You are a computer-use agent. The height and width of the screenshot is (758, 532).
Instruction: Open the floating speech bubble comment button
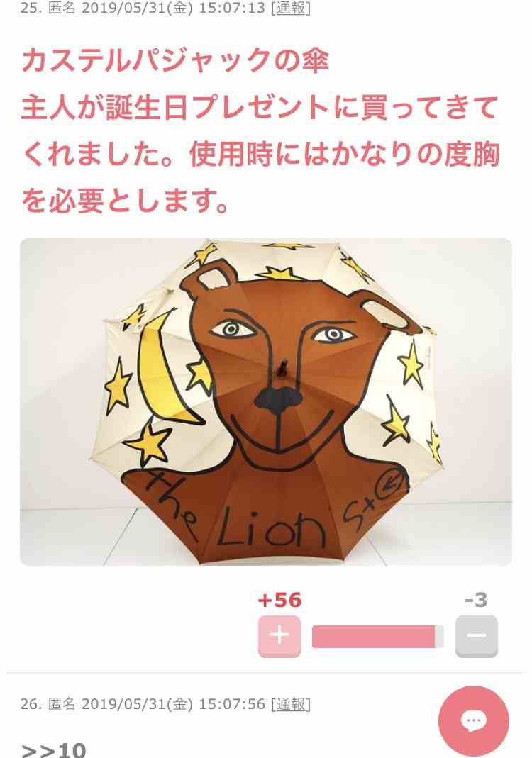tap(474, 721)
